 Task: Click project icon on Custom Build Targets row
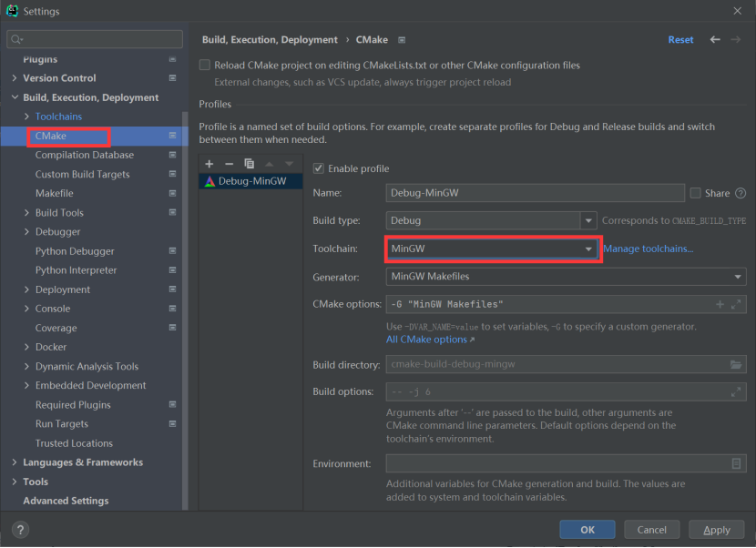(172, 174)
